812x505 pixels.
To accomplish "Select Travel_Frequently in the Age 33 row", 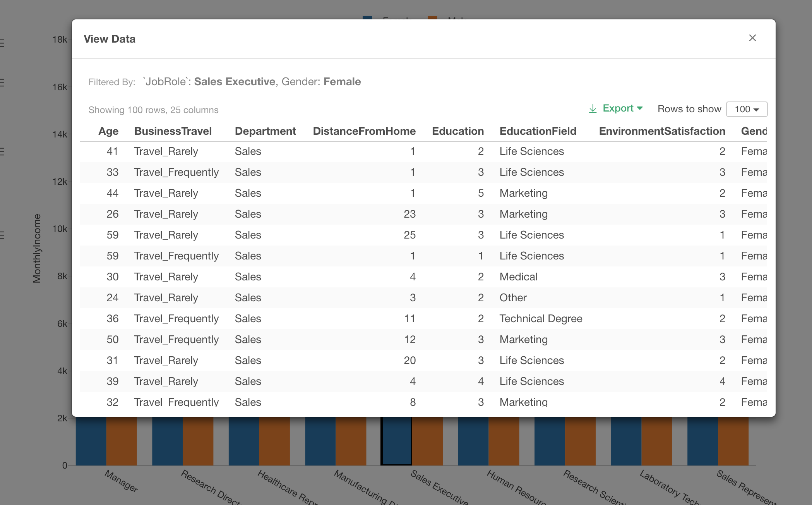I will click(176, 172).
